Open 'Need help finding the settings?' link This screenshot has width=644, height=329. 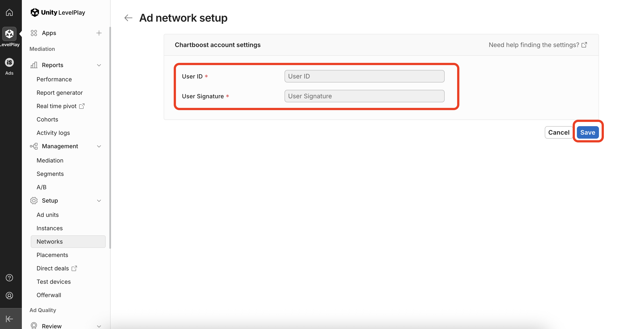(537, 45)
